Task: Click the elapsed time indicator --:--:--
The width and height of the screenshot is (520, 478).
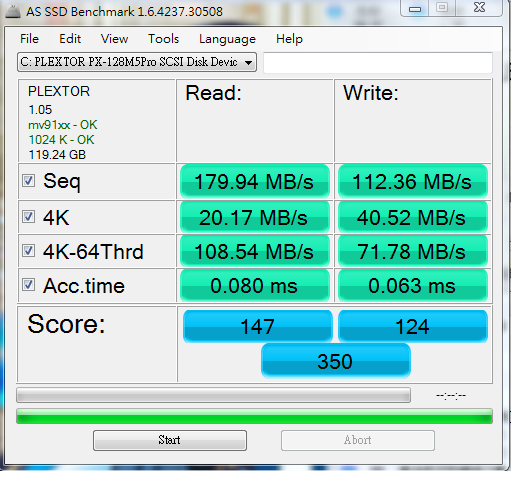Action: (451, 395)
